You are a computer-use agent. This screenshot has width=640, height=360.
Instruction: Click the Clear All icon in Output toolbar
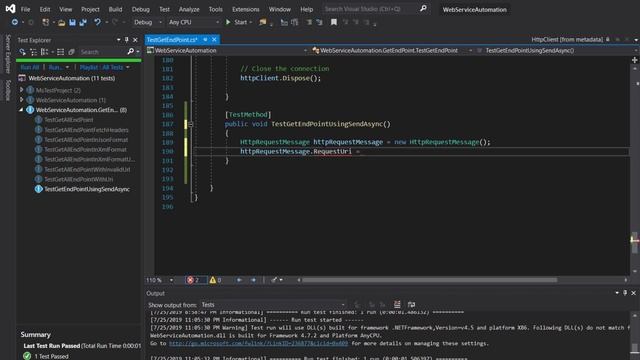pyautogui.click(x=397, y=304)
